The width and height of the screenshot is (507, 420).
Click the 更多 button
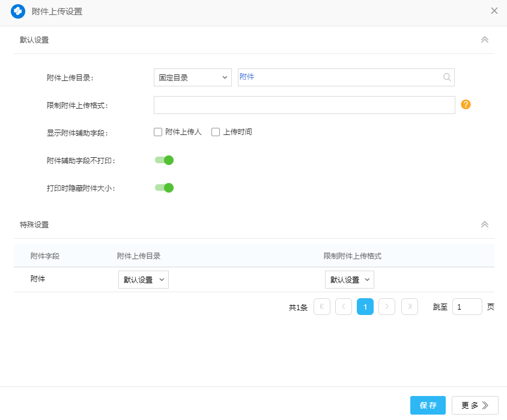(x=475, y=406)
